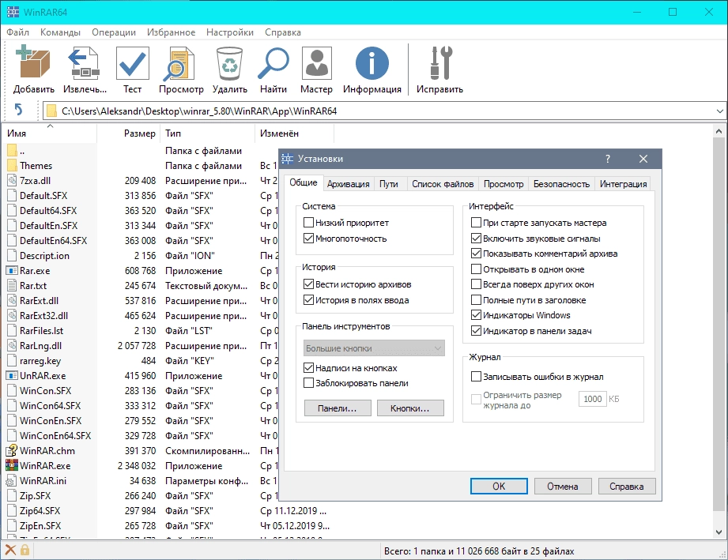Go up one folder with back arrow icon
The height and width of the screenshot is (560, 728).
(x=18, y=110)
